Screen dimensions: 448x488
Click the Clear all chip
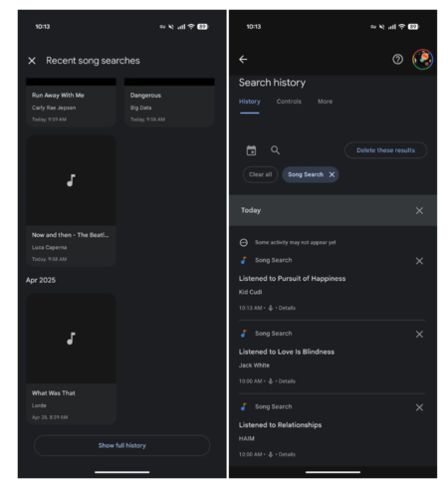tap(260, 174)
